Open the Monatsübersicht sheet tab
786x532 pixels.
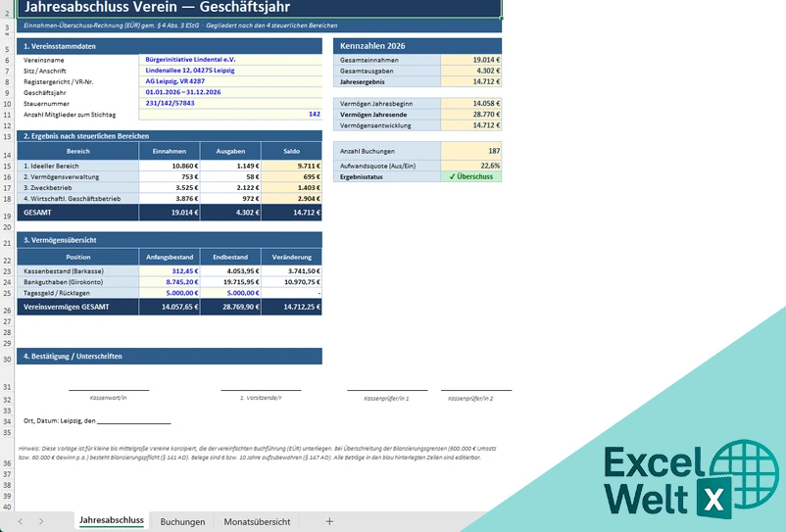[257, 521]
